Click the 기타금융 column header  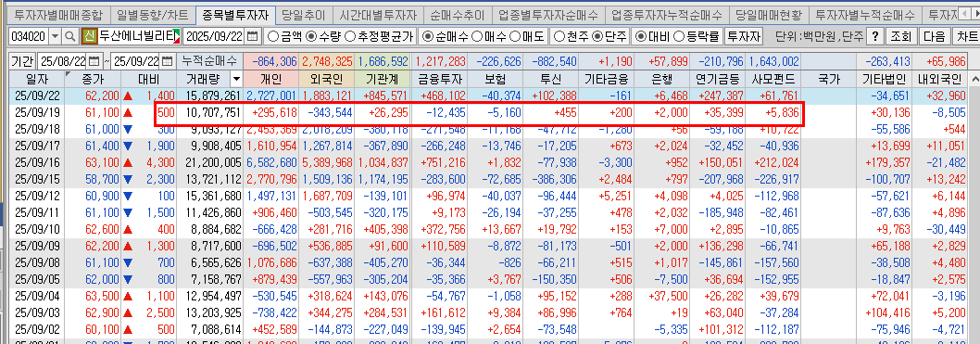click(x=607, y=79)
